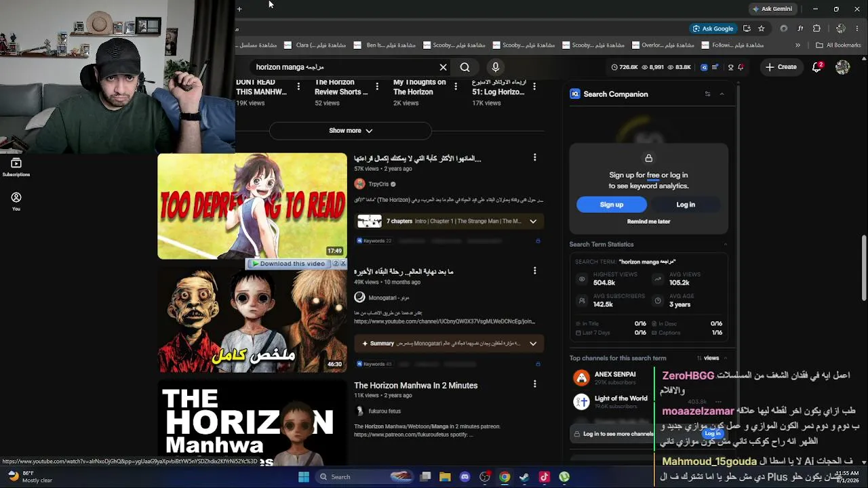Open a new Chrome tab
868x488 pixels.
tap(239, 9)
